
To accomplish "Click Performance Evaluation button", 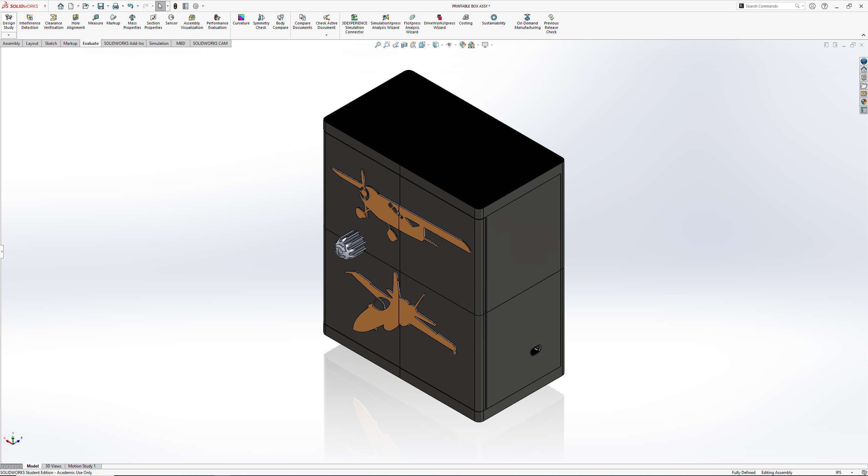I will point(217,22).
